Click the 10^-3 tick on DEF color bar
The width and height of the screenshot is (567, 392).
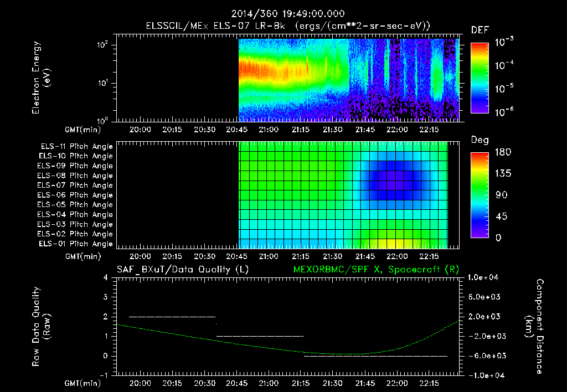point(504,43)
